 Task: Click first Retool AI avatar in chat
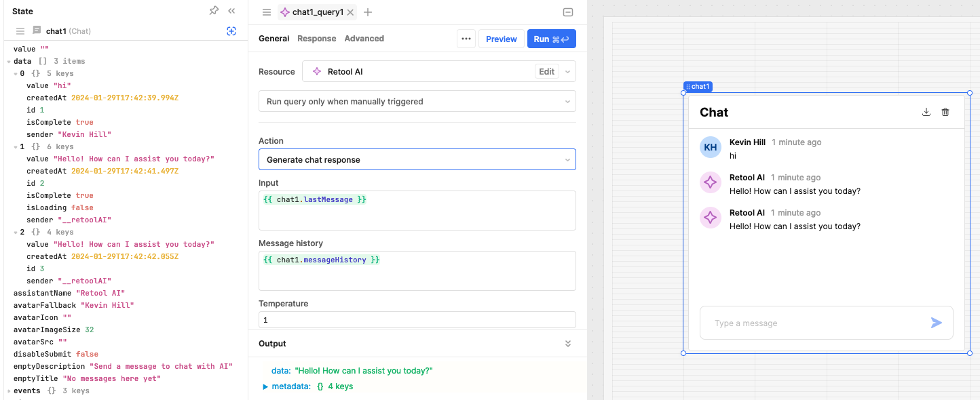(711, 182)
